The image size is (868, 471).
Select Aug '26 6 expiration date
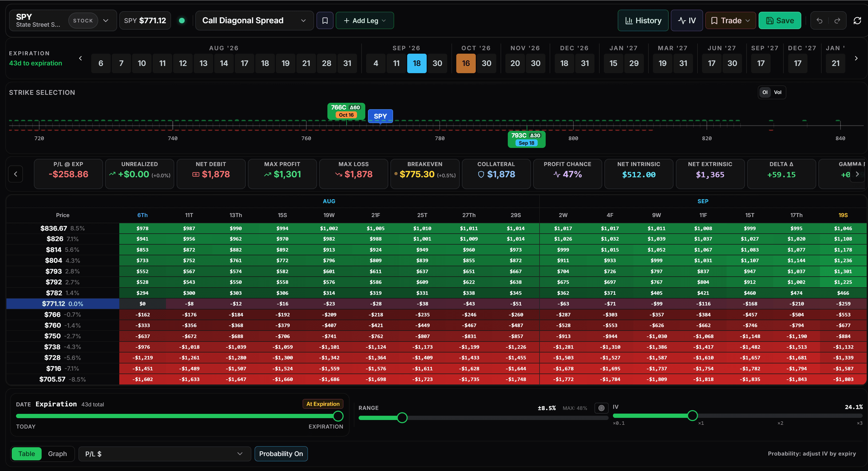(101, 63)
